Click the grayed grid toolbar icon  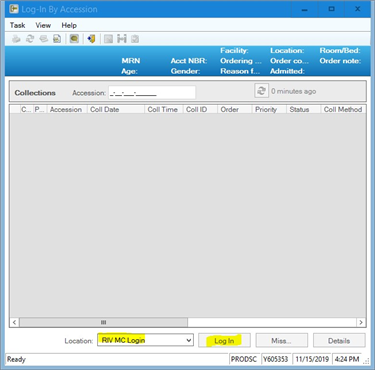tap(108, 39)
